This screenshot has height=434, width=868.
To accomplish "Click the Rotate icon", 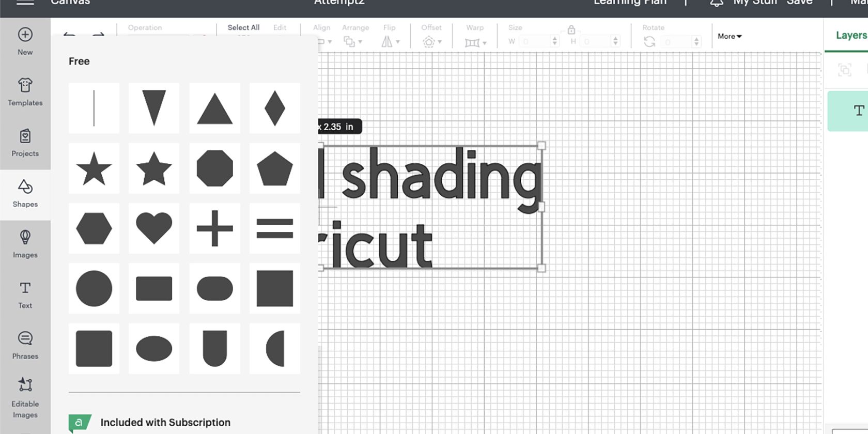I will 649,41.
